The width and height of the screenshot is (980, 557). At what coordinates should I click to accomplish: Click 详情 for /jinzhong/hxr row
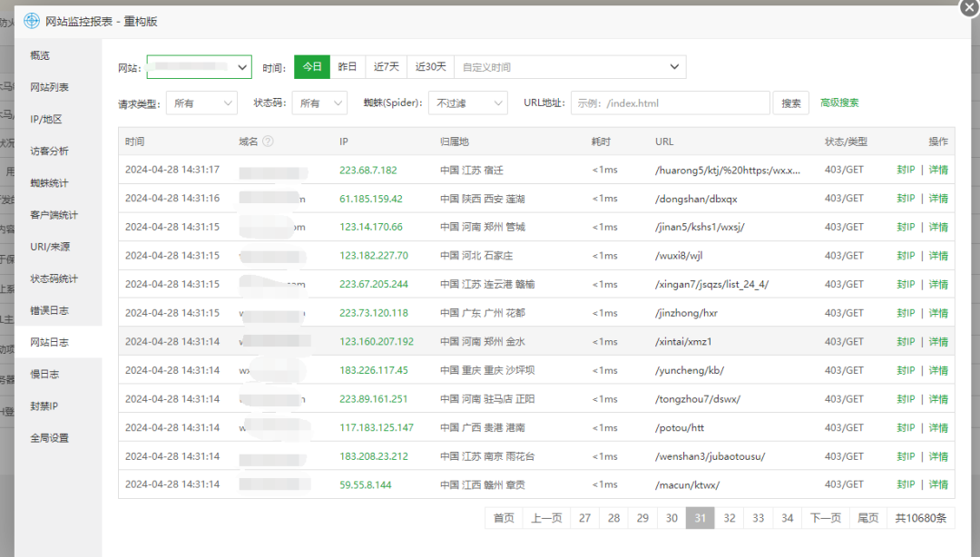tap(938, 313)
